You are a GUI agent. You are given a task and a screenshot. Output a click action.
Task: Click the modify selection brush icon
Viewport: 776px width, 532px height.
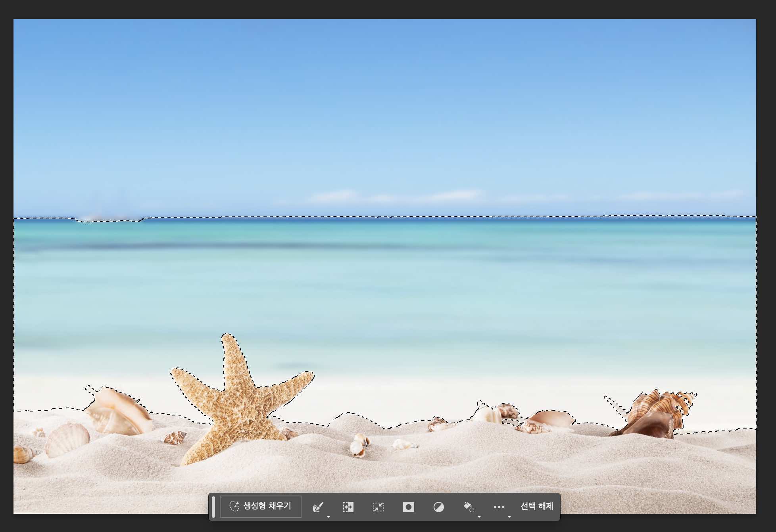(x=318, y=507)
